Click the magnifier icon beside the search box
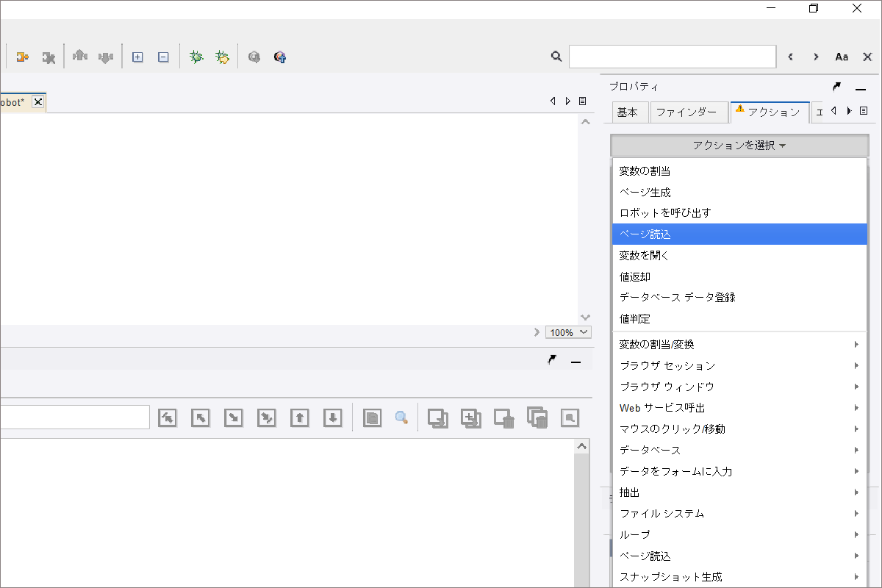The height and width of the screenshot is (588, 882). tap(556, 57)
